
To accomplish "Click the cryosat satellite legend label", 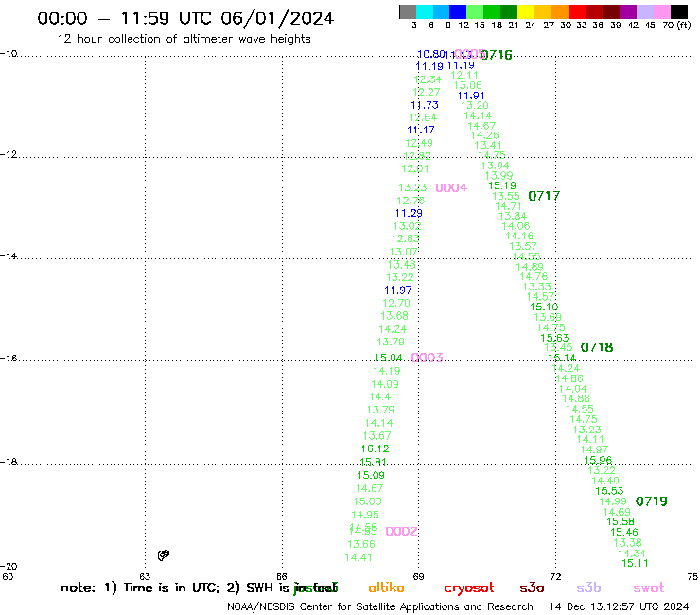I will pyautogui.click(x=469, y=588).
